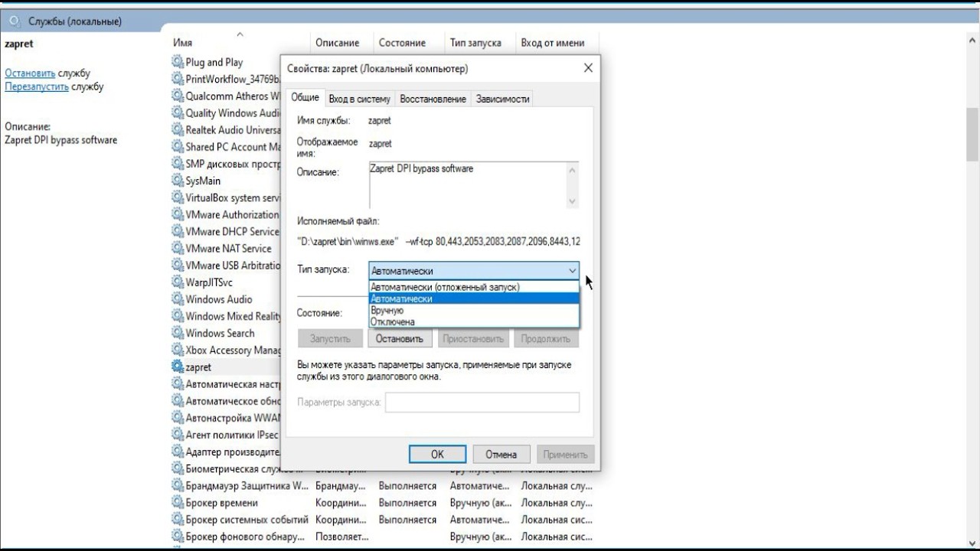Image resolution: width=980 pixels, height=551 pixels.
Task: Click the gear icon beside Брокер времени
Action: (178, 502)
